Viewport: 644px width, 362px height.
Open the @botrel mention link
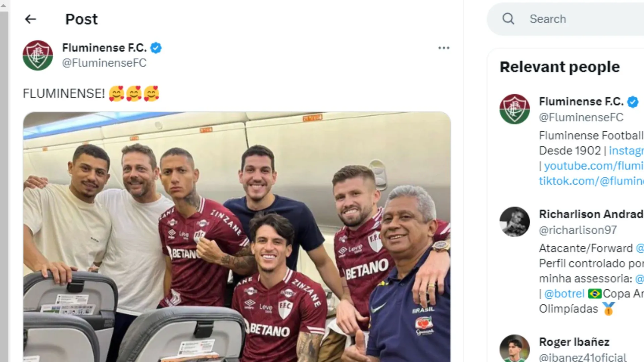564,294
